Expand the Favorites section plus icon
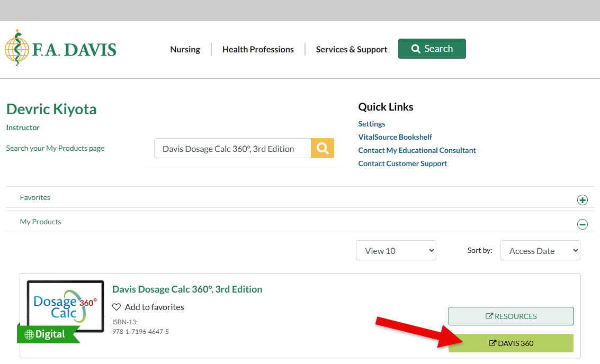600x364 pixels. 582,200
